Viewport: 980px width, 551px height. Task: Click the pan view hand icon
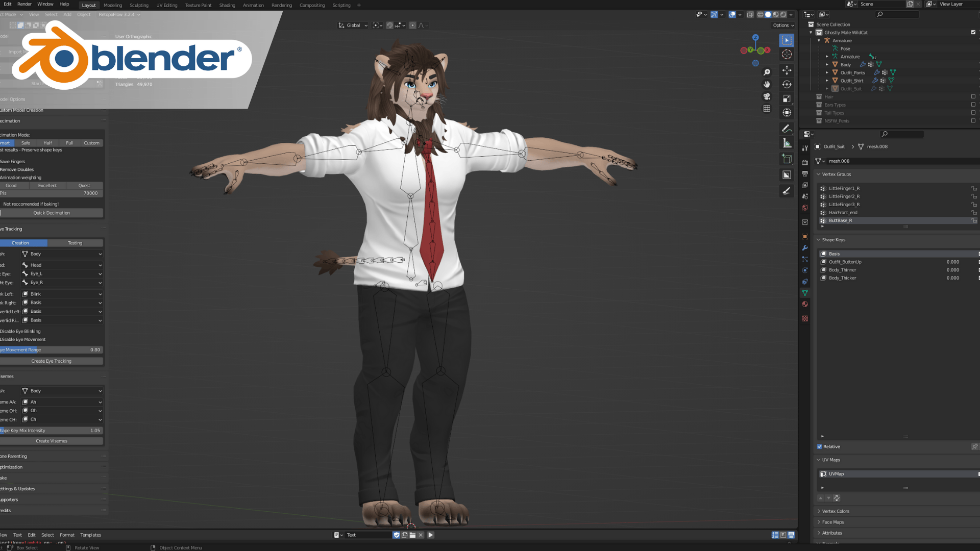point(767,84)
